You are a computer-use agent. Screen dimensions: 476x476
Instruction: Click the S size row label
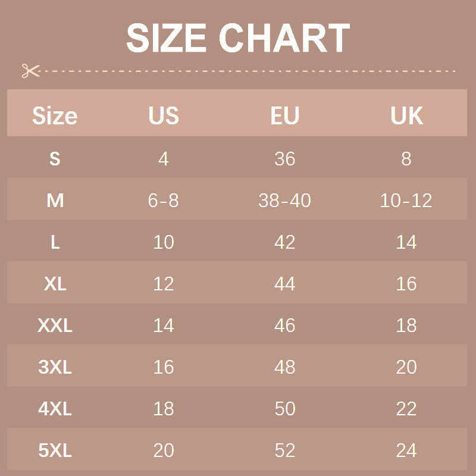(55, 159)
